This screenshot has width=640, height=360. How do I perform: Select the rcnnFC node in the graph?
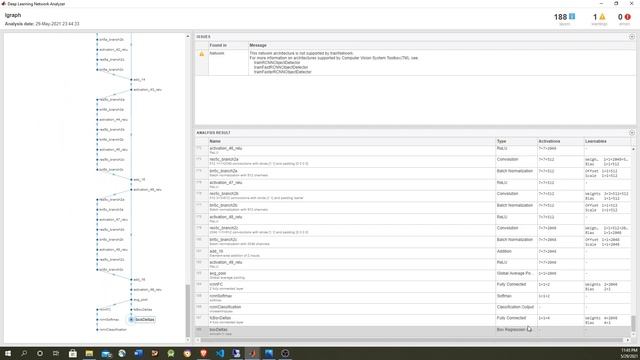105,310
